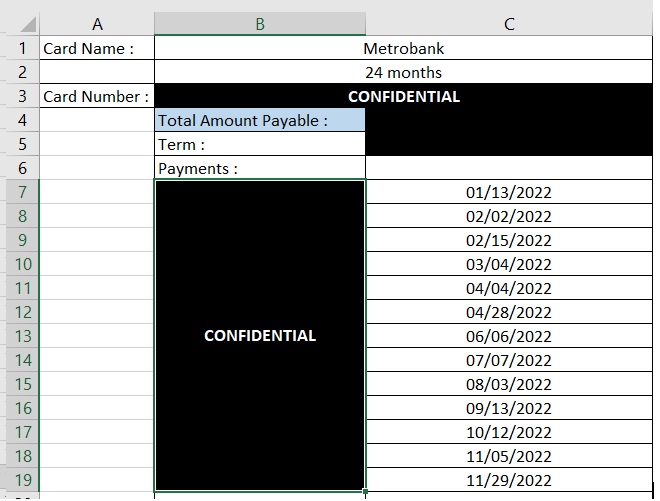Select row 7 header
The width and height of the screenshot is (660, 501).
click(x=22, y=192)
